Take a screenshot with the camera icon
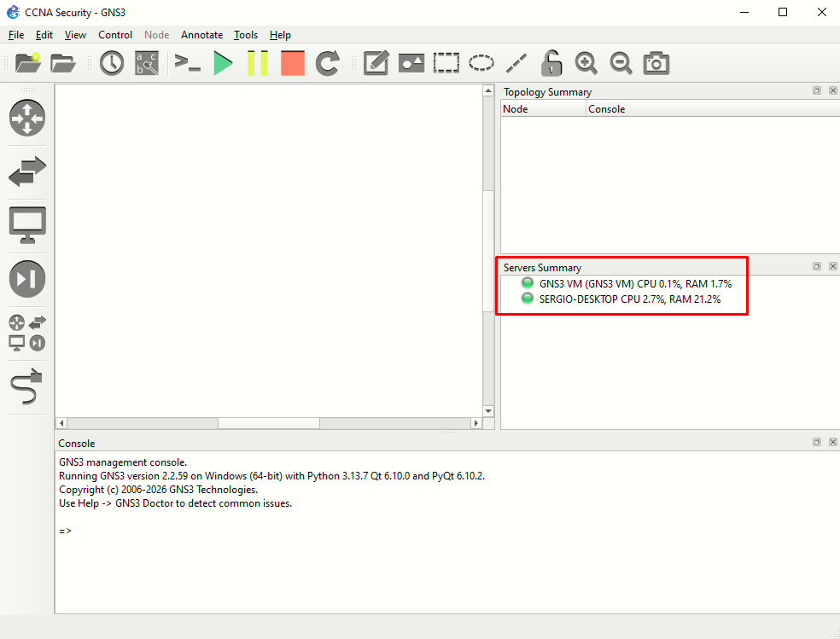This screenshot has height=639, width=840. (656, 63)
